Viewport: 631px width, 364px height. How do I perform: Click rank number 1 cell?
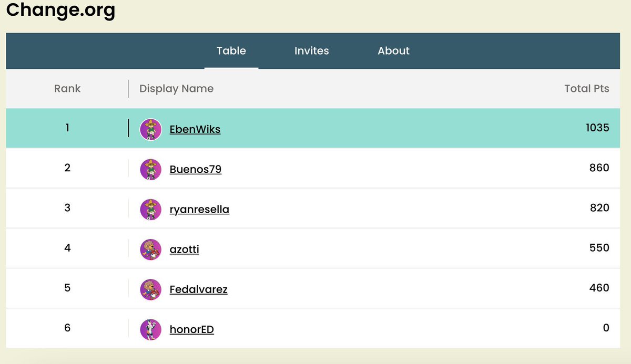click(67, 128)
